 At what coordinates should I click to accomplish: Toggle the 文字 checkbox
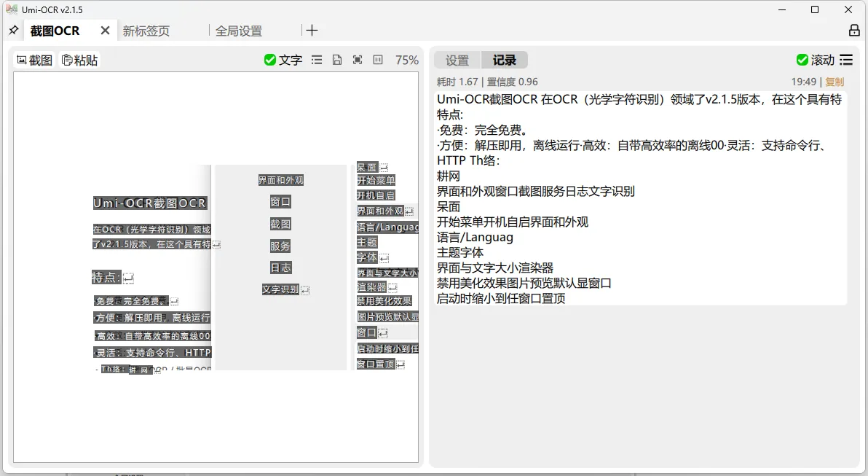283,60
